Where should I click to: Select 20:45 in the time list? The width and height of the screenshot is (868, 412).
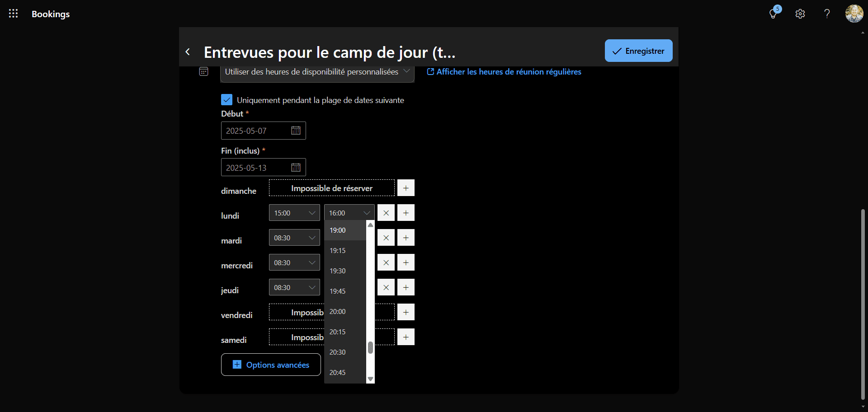(345, 373)
